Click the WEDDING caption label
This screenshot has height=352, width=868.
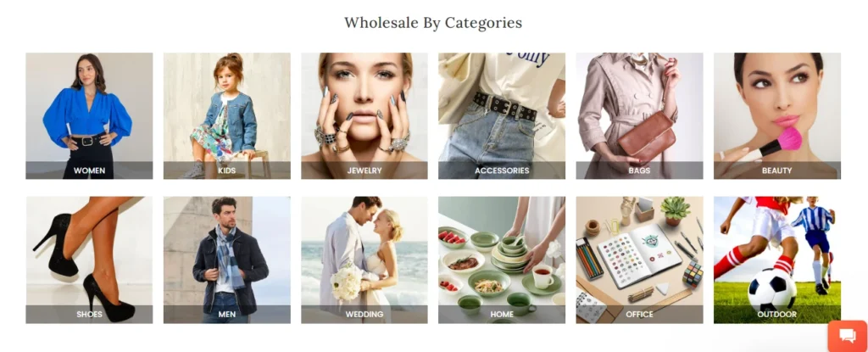[364, 315]
